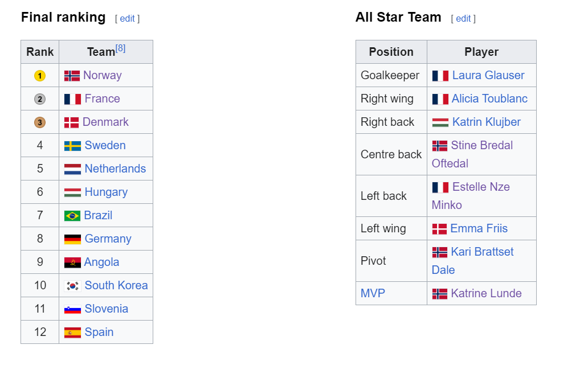
Task: Click the gold medal icon for rank 1
Action: click(x=40, y=76)
